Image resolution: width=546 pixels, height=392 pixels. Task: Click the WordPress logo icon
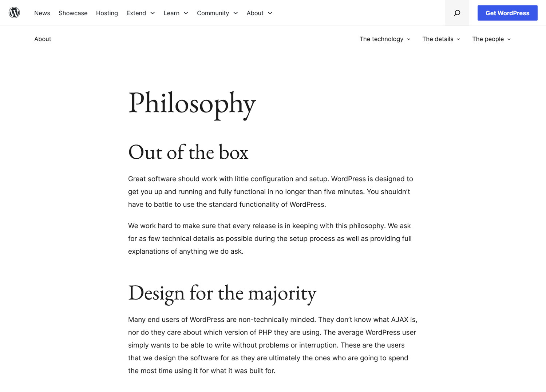(15, 12)
